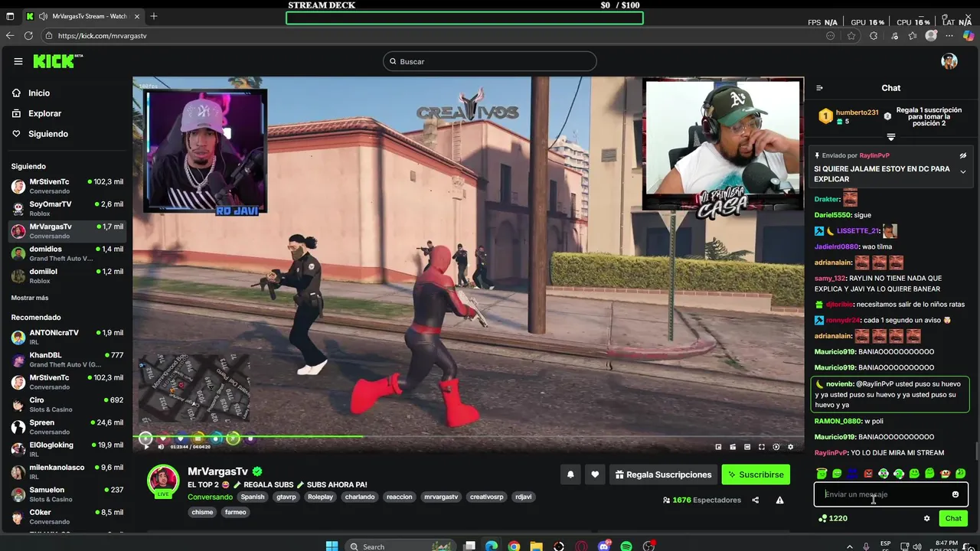
Task: Add page to browser favorites star
Action: click(851, 35)
